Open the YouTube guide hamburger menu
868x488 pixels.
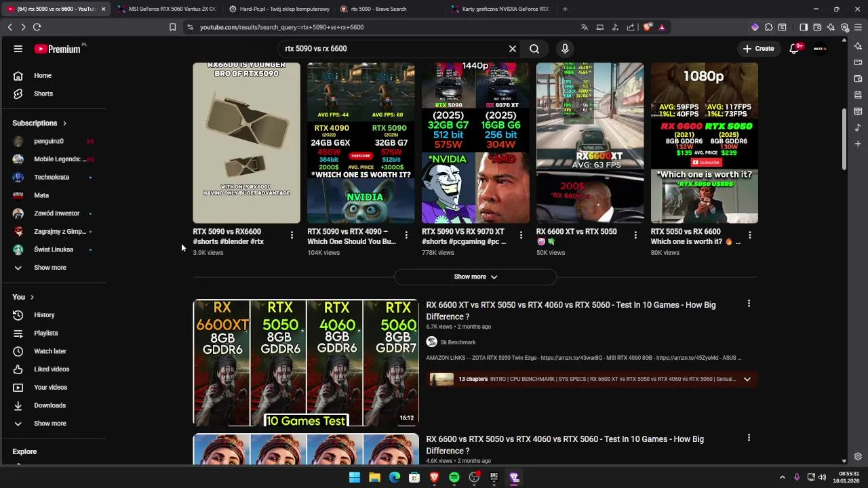[x=18, y=49]
